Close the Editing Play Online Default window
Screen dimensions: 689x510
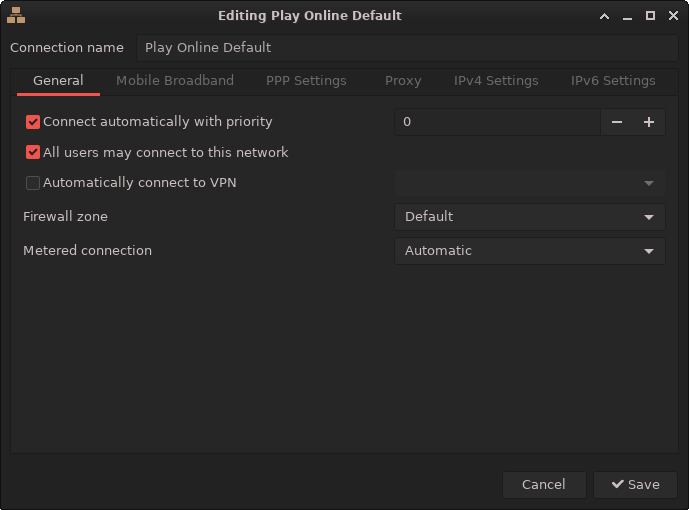(672, 16)
